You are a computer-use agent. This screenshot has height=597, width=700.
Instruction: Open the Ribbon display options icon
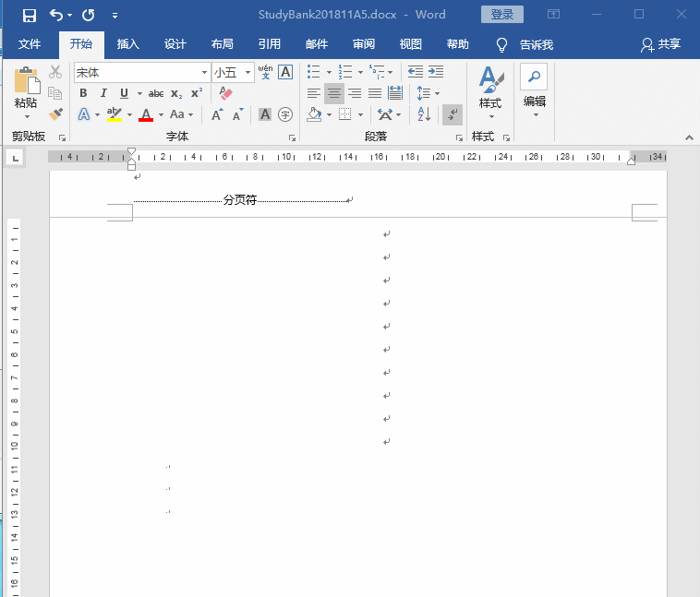(x=553, y=14)
